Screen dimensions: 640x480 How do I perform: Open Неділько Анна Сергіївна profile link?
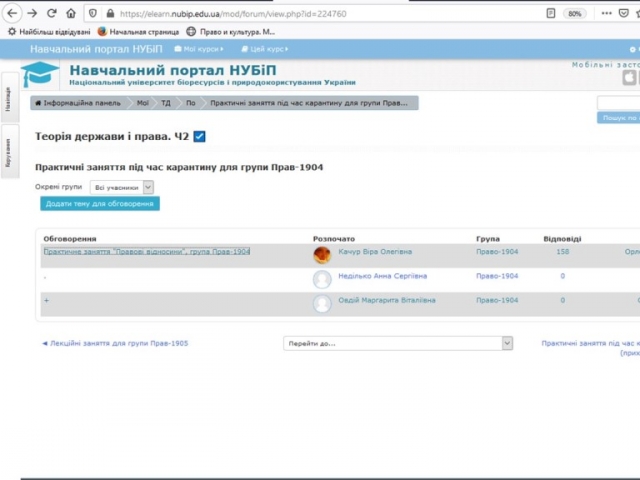(382, 276)
